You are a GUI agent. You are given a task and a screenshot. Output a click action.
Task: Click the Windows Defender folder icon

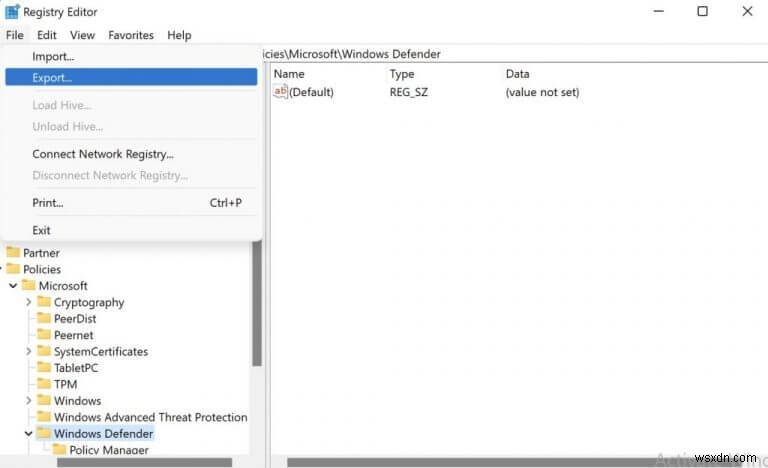pyautogui.click(x=44, y=433)
